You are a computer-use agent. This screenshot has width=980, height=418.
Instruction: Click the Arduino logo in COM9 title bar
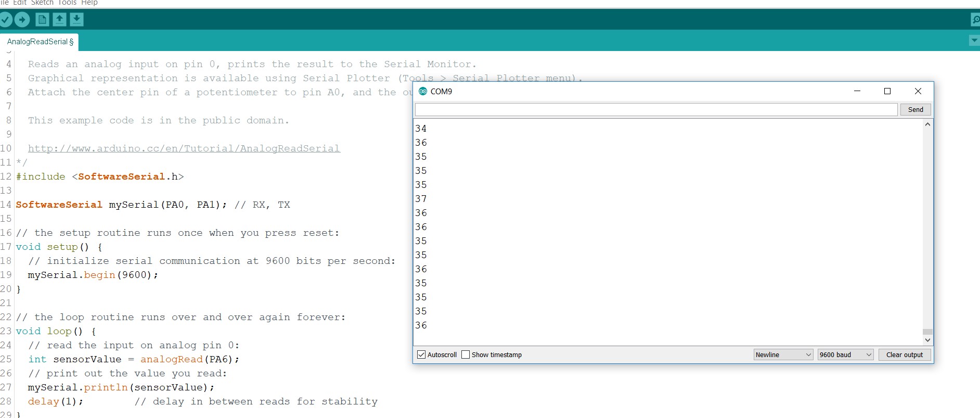coord(423,91)
